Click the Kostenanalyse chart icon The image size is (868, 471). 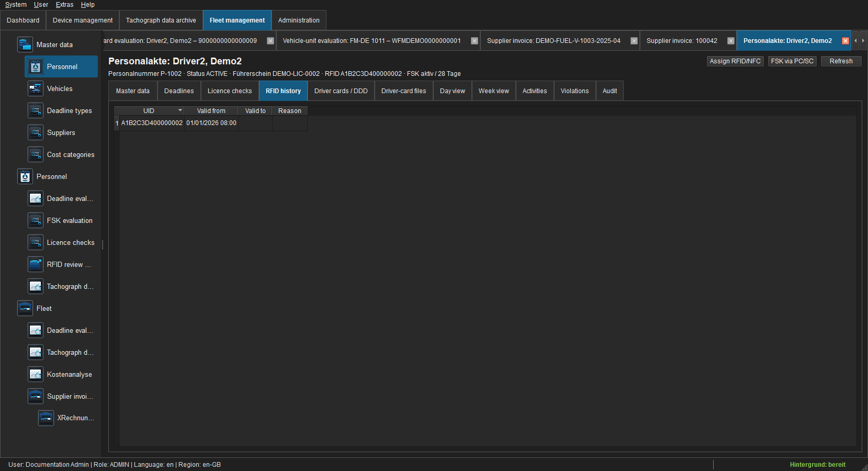pyautogui.click(x=36, y=374)
